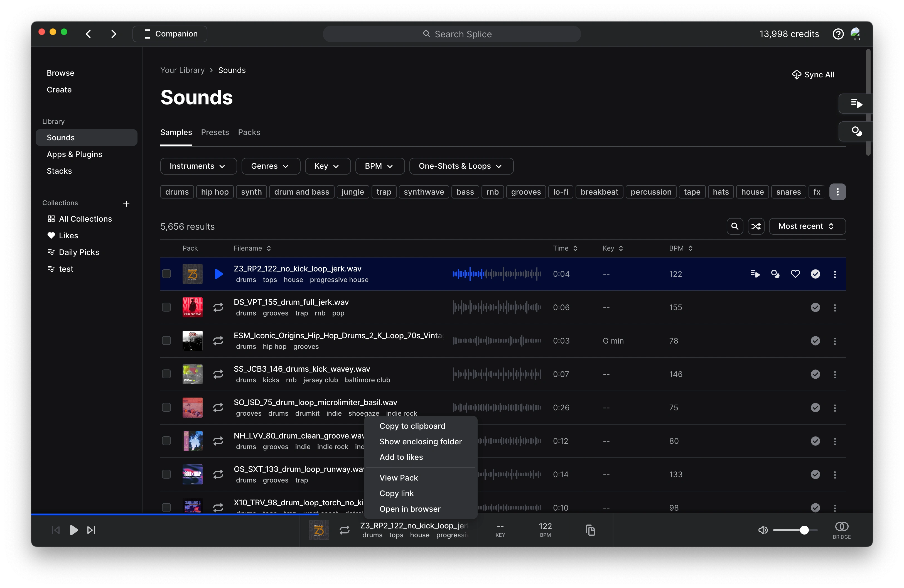Expand the Genres filter dropdown
The height and width of the screenshot is (588, 904).
(x=270, y=166)
